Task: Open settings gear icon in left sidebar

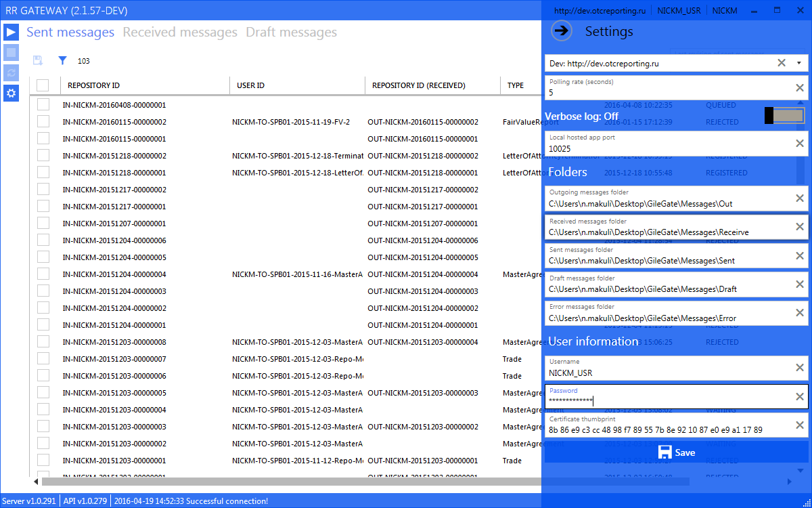Action: coord(11,93)
